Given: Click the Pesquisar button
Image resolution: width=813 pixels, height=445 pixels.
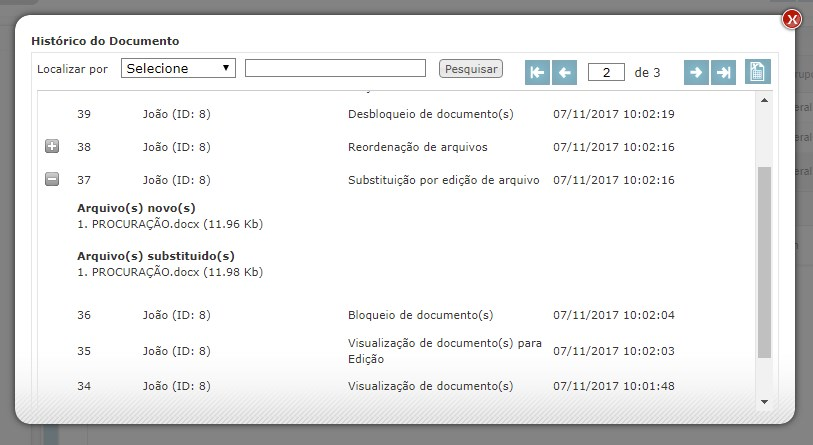Looking at the screenshot, I should pos(470,69).
